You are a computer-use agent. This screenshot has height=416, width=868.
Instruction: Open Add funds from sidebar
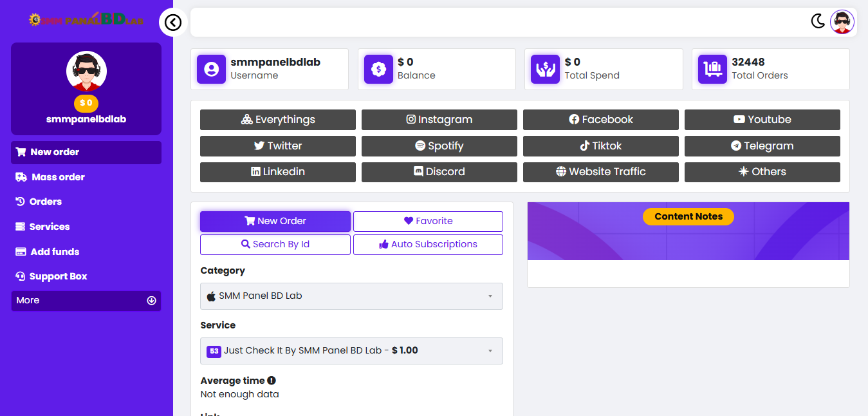[55, 252]
